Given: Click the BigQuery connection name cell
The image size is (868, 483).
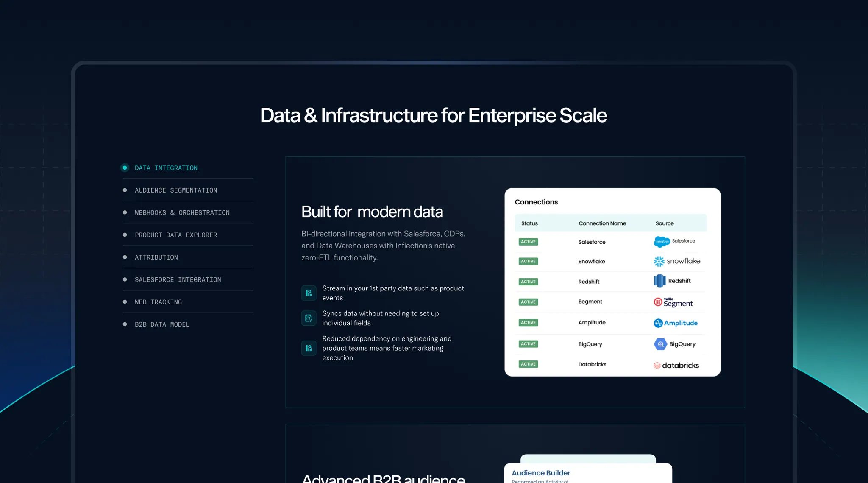Looking at the screenshot, I should (590, 344).
